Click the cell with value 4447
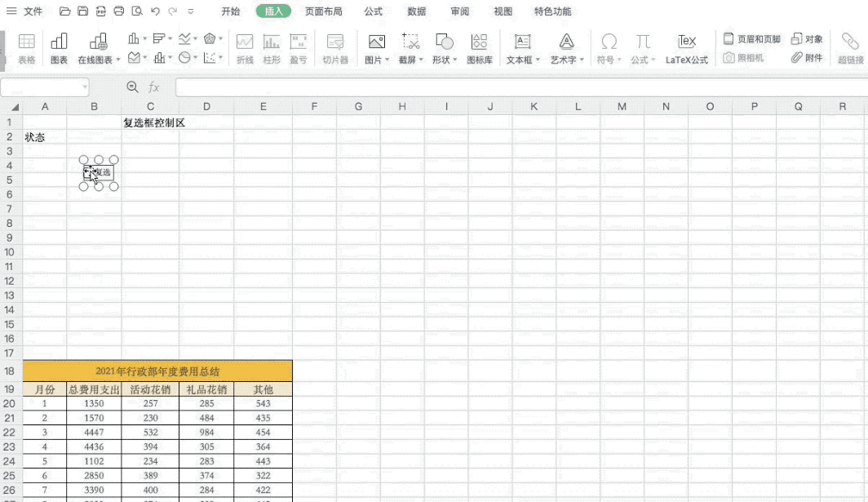The image size is (868, 502). coord(94,432)
